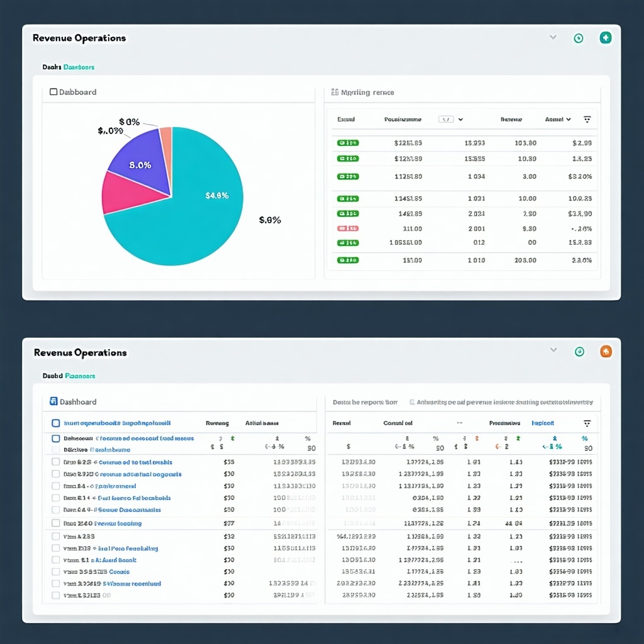Viewport: 644px width, 644px height.
Task: Click the blue Dashboard icon in the bottom panel
Action: click(53, 401)
